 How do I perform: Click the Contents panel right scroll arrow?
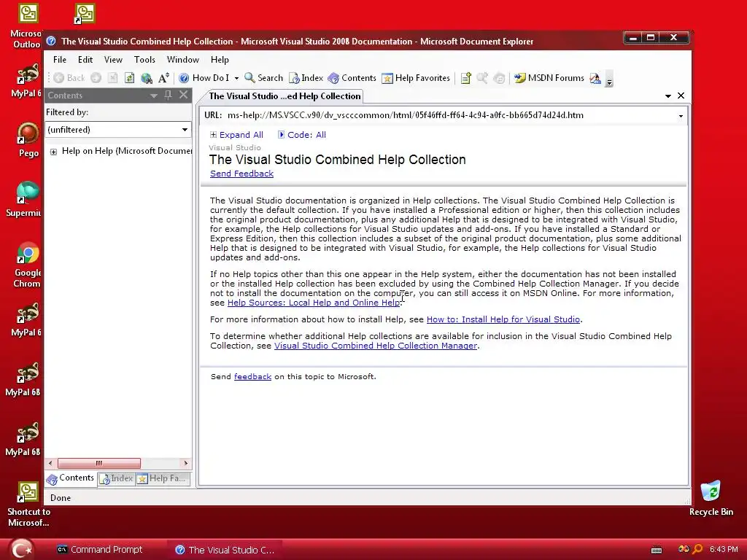pyautogui.click(x=186, y=463)
